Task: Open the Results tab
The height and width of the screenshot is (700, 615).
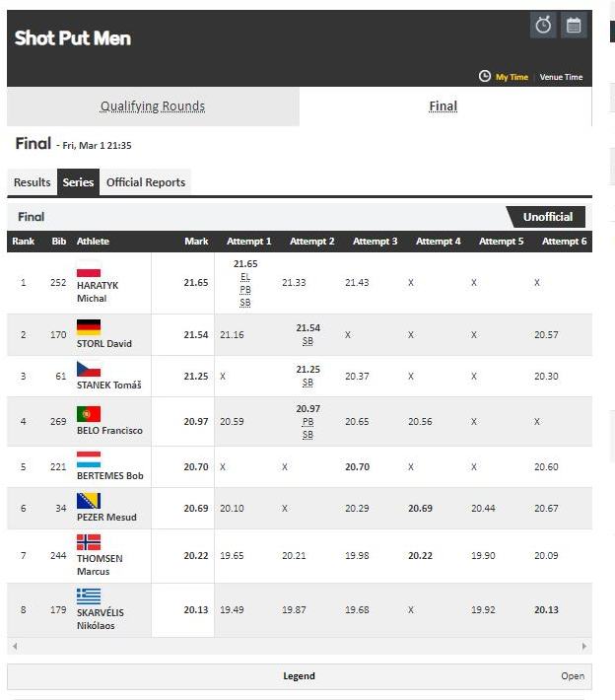Action: click(33, 182)
